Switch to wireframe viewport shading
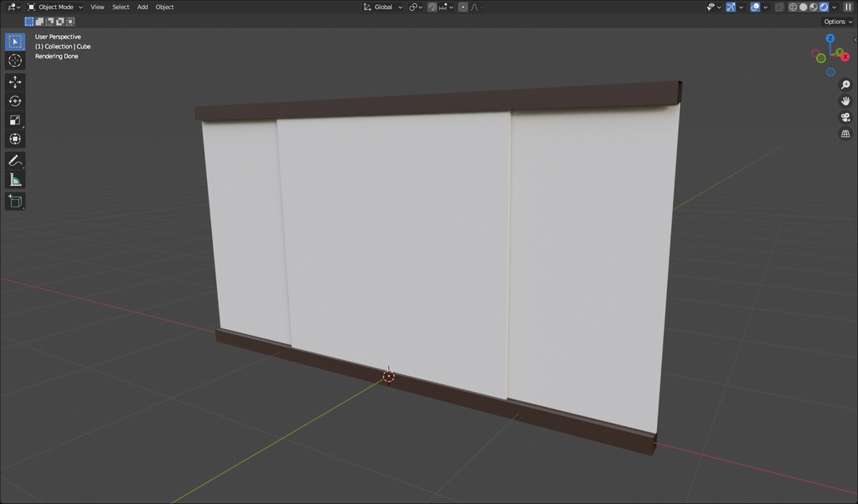 793,7
